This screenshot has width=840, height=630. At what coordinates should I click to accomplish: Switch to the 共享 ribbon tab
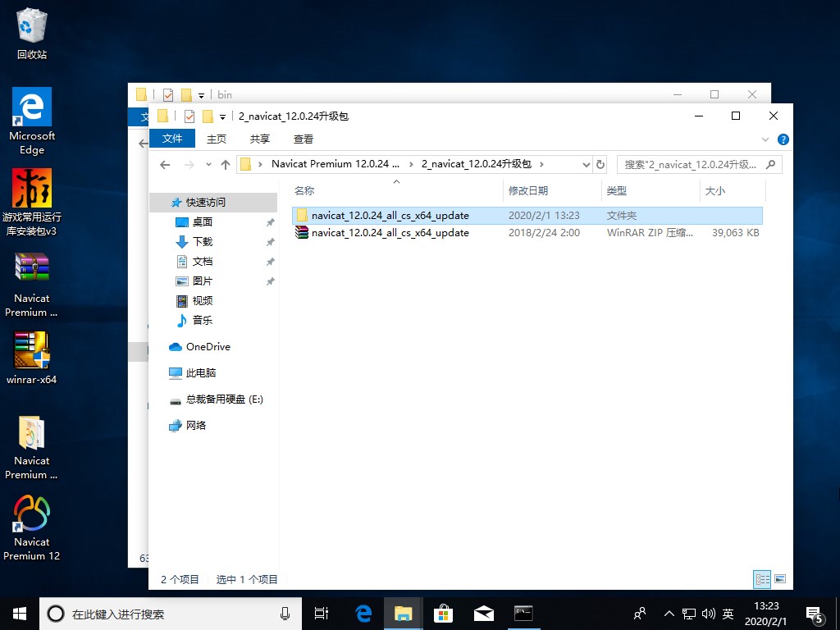pos(260,139)
